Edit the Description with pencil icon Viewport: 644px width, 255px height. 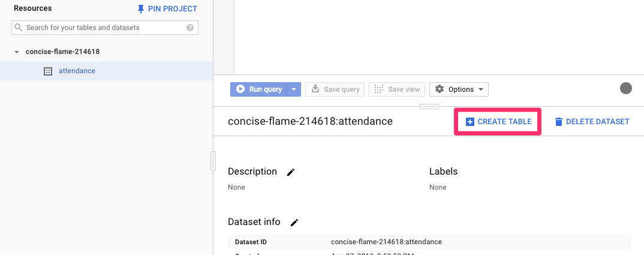291,172
